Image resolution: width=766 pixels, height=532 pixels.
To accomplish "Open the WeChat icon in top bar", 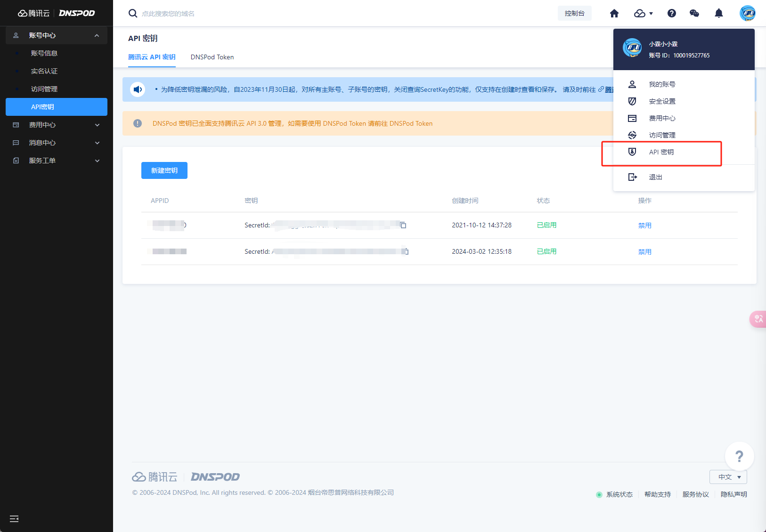I will point(694,13).
